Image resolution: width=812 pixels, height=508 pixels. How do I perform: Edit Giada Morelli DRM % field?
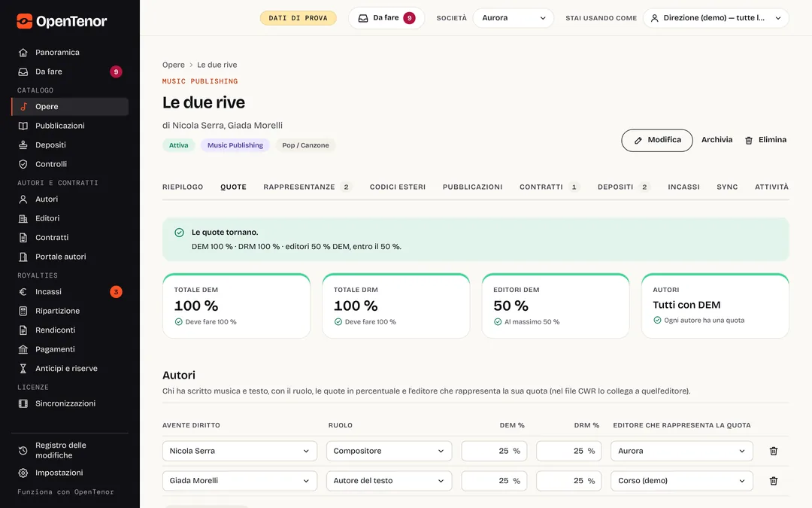point(569,480)
